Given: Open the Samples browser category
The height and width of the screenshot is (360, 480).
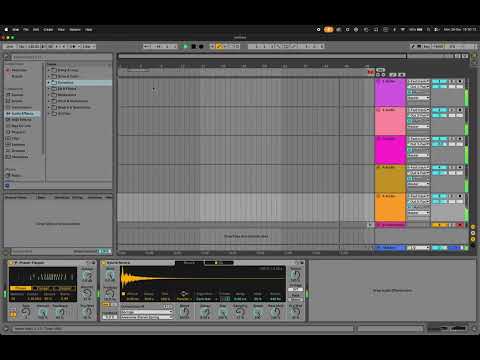Looking at the screenshot, I should click(18, 145).
